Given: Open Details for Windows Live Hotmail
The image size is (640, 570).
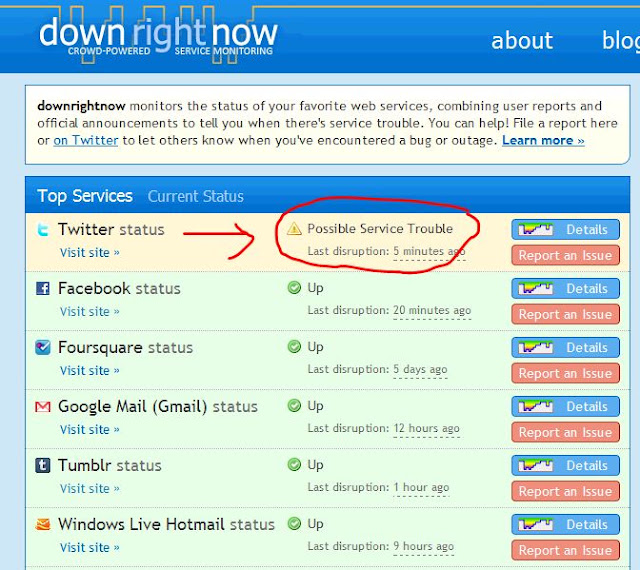Looking at the screenshot, I should pos(565,524).
